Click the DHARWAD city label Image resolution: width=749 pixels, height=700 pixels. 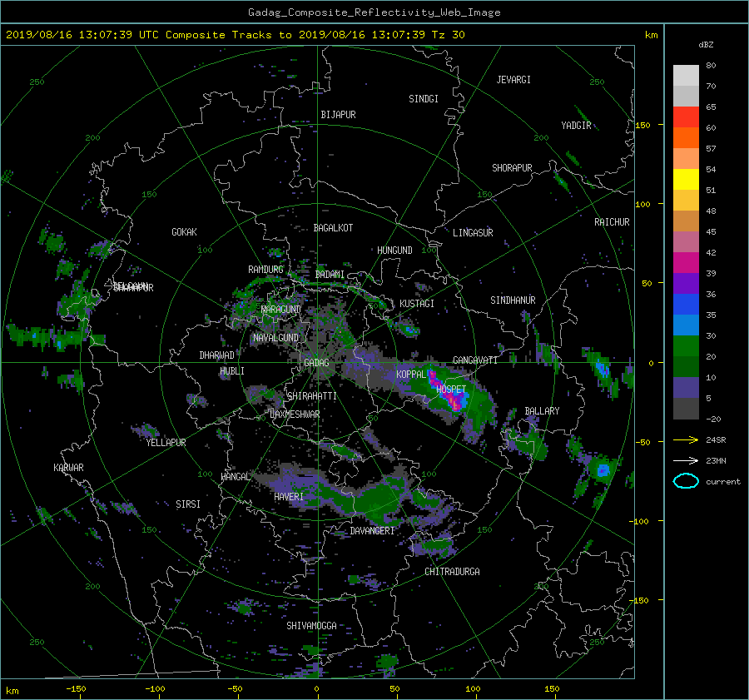click(217, 355)
